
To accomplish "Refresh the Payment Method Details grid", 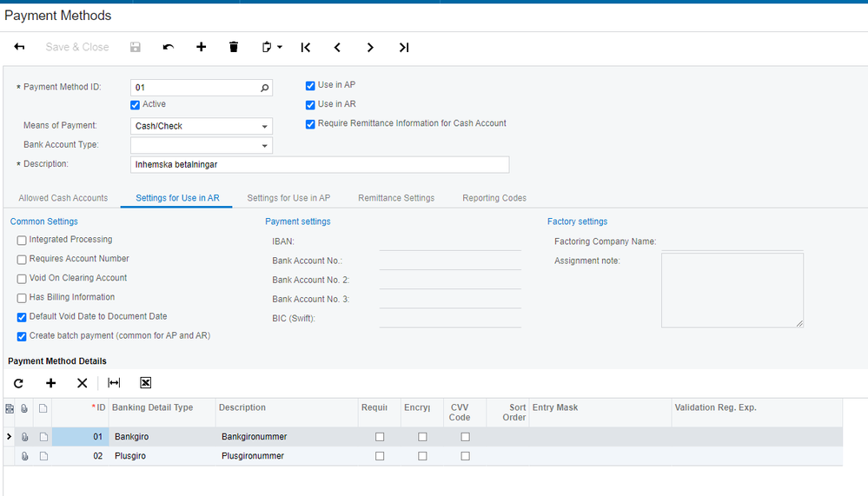I will (x=18, y=383).
